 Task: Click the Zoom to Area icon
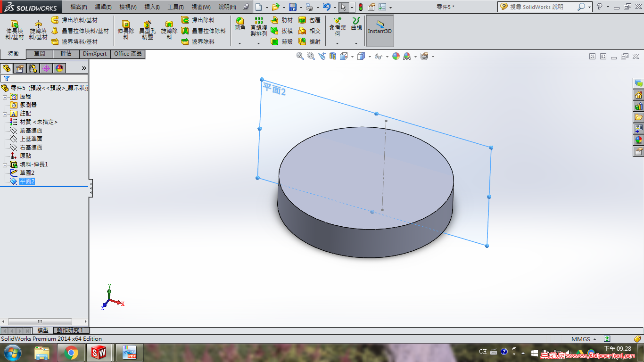coord(311,57)
